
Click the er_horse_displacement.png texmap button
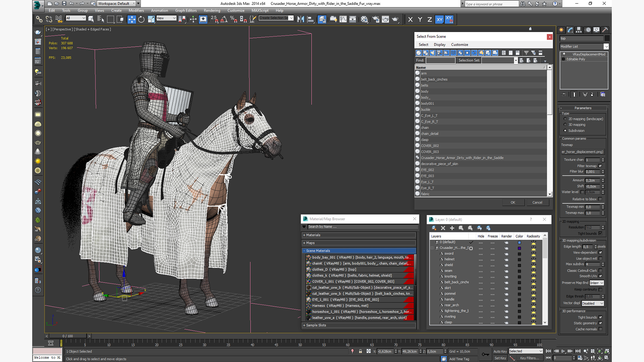(x=582, y=152)
